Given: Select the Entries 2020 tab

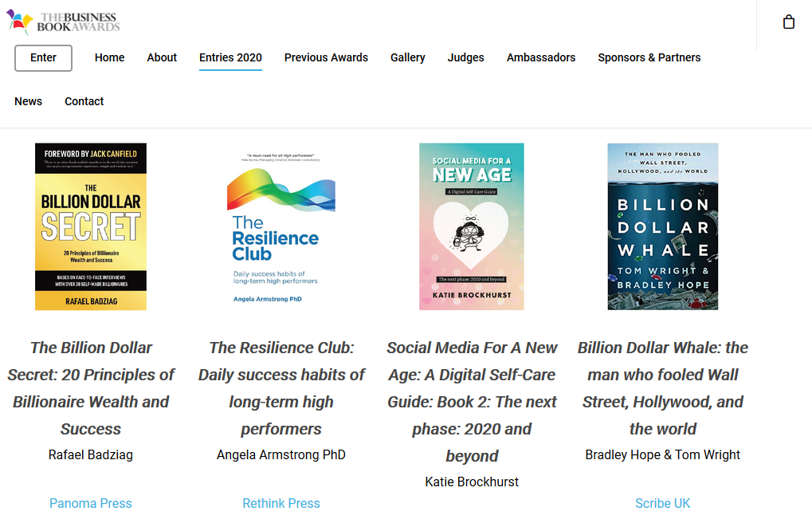Looking at the screenshot, I should pyautogui.click(x=230, y=57).
